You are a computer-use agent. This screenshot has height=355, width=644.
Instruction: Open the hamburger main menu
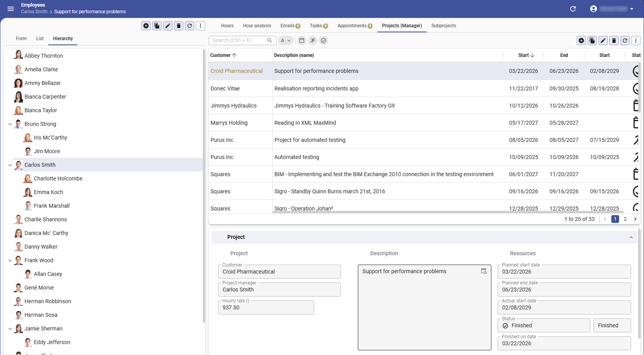(x=11, y=9)
